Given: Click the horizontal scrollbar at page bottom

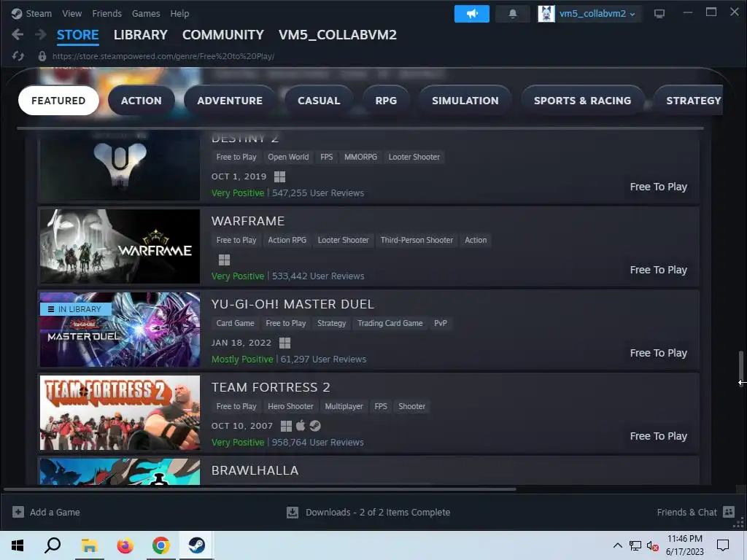Looking at the screenshot, I should [260, 489].
